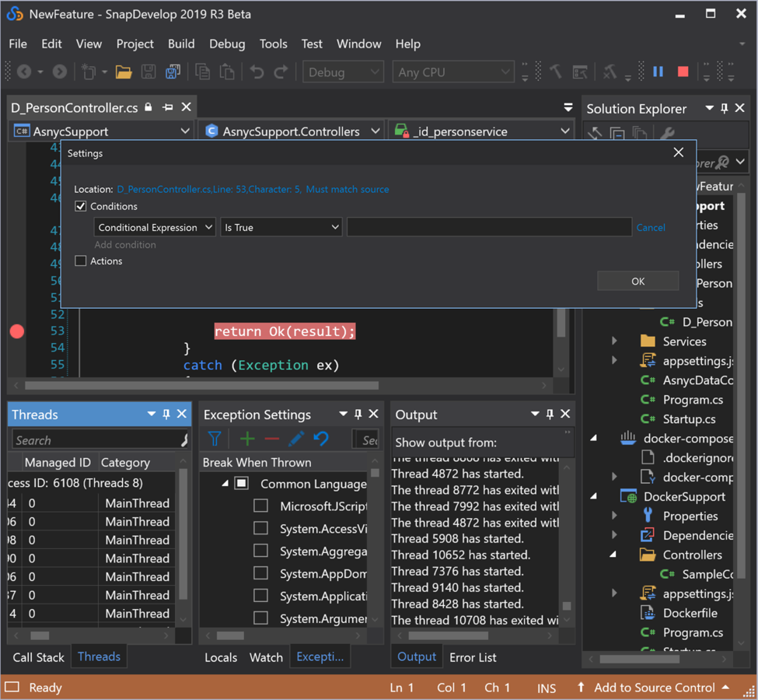Viewport: 758px width, 700px height.
Task: Check the System.AppDom exception checkbox
Action: click(x=260, y=573)
